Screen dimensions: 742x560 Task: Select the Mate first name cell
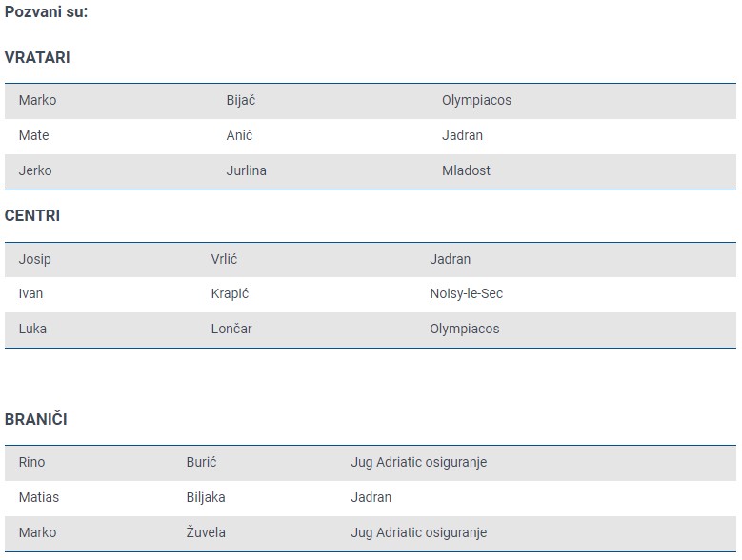pos(33,136)
